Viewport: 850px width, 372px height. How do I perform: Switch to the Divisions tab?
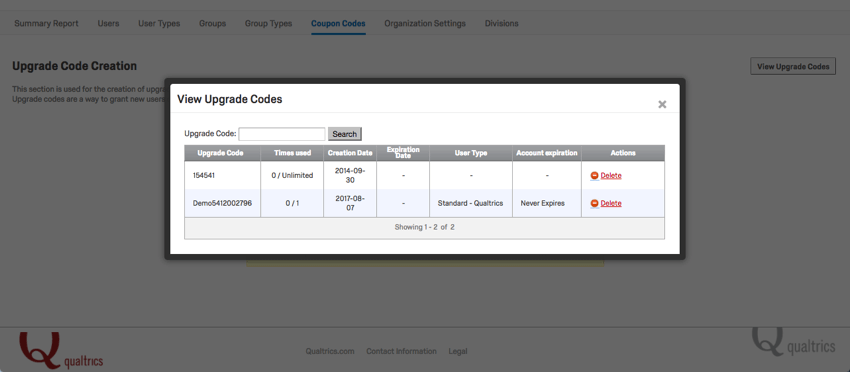pos(501,23)
